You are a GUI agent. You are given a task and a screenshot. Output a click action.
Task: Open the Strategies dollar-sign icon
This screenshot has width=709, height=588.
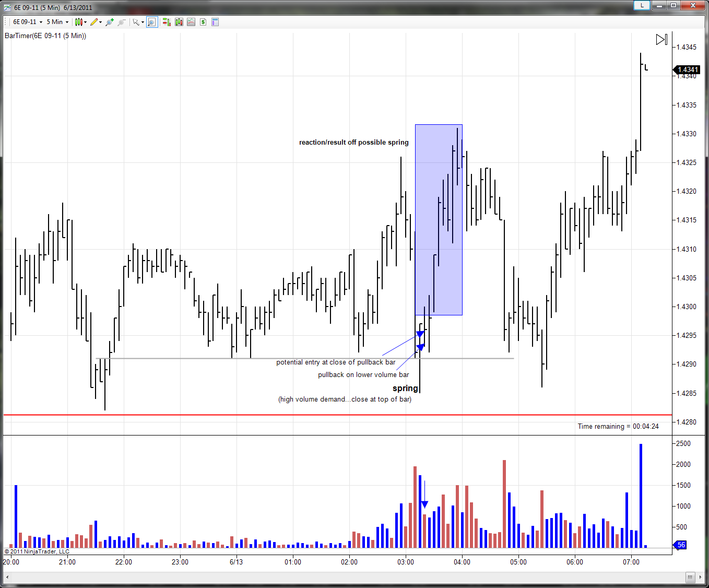coord(203,22)
